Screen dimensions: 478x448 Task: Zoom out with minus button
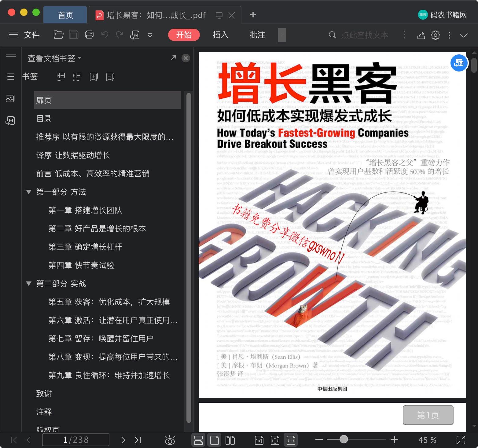click(319, 440)
